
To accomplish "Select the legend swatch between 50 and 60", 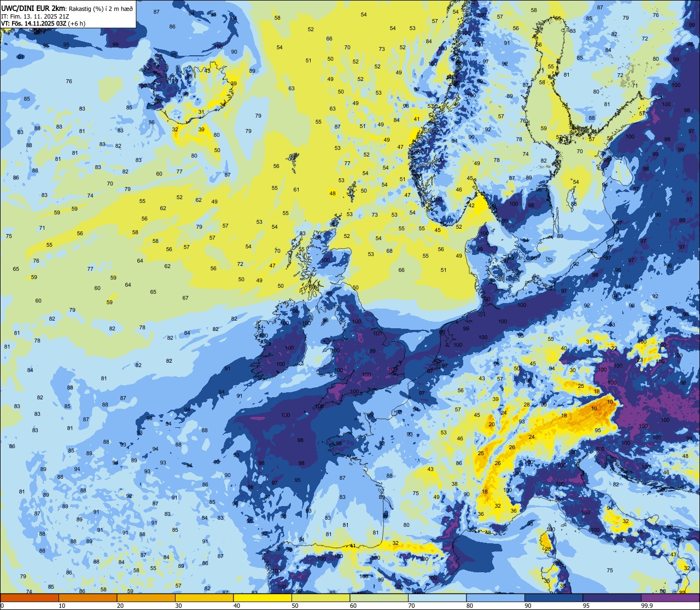I will coord(320,597).
